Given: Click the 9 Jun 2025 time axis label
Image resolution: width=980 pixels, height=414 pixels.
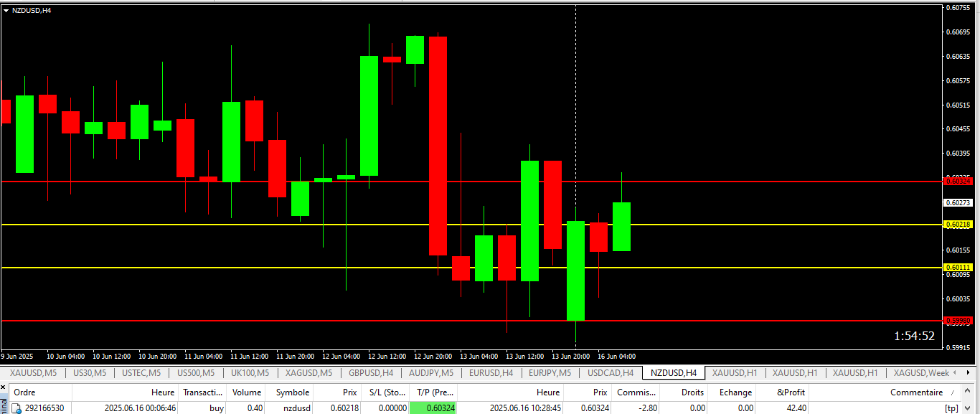Looking at the screenshot, I should point(17,356).
